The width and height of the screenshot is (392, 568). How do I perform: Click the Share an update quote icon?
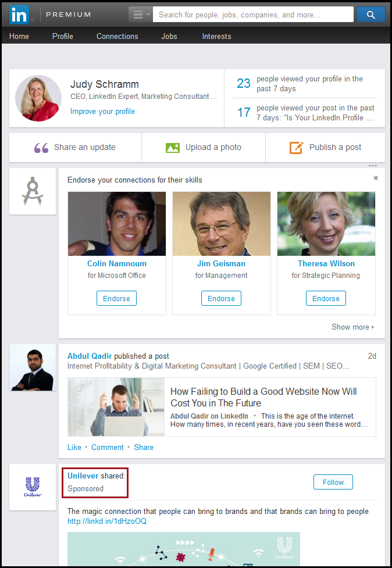(x=41, y=148)
